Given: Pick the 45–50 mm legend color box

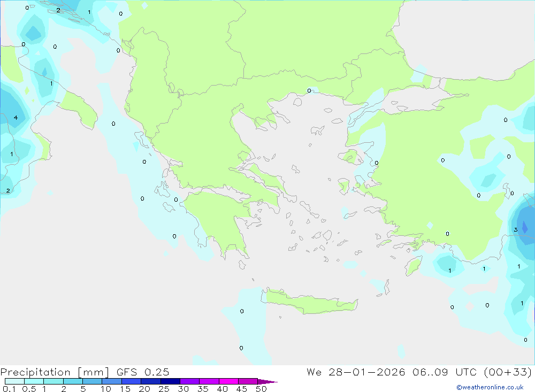Looking at the screenshot, I should [x=248, y=381].
